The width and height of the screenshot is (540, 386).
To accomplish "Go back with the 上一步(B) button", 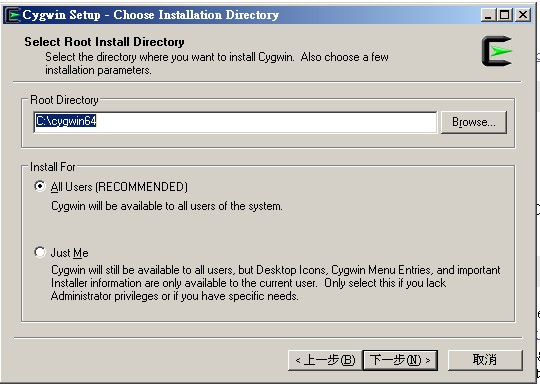I will coord(325,360).
